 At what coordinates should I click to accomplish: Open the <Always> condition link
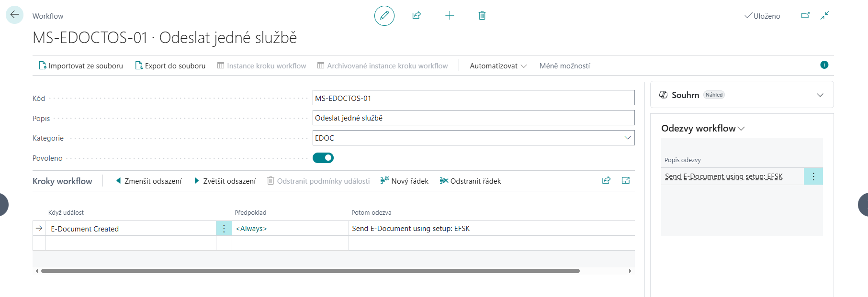pyautogui.click(x=251, y=229)
